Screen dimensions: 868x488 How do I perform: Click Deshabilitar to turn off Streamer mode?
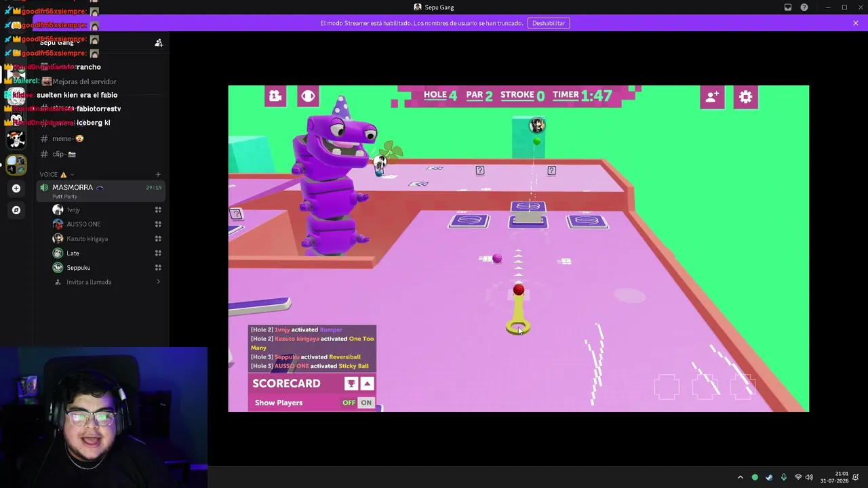click(x=549, y=23)
